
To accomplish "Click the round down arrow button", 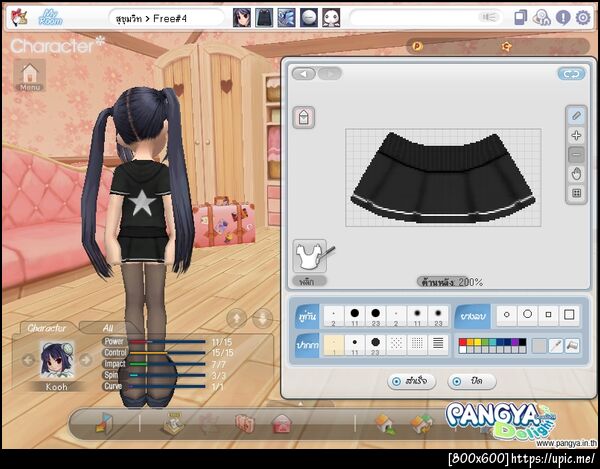I will tap(262, 319).
